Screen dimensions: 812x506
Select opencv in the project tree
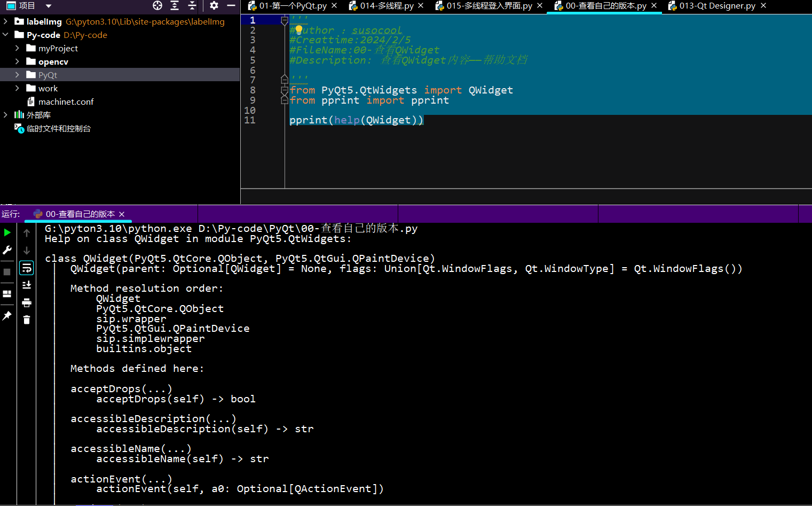coord(53,61)
